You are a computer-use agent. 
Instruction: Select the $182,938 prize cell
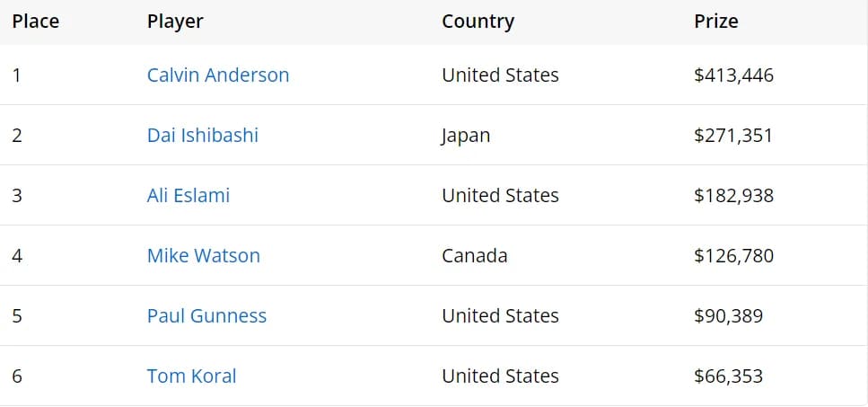click(x=733, y=196)
